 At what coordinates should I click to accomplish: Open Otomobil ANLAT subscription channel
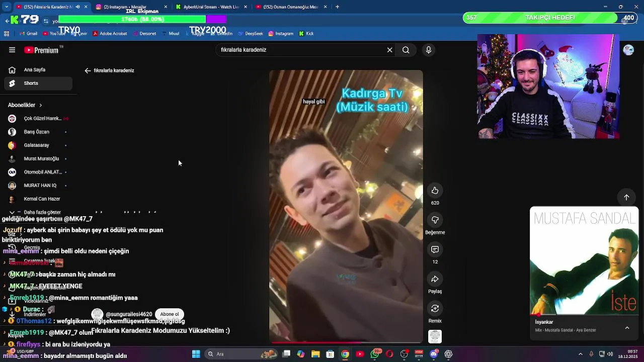click(38, 172)
